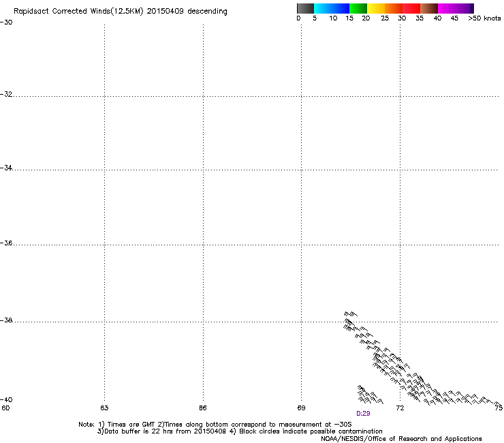504x443 pixels.
Task: Click the cyan-blue 5-15 knots color band
Action: click(332, 8)
